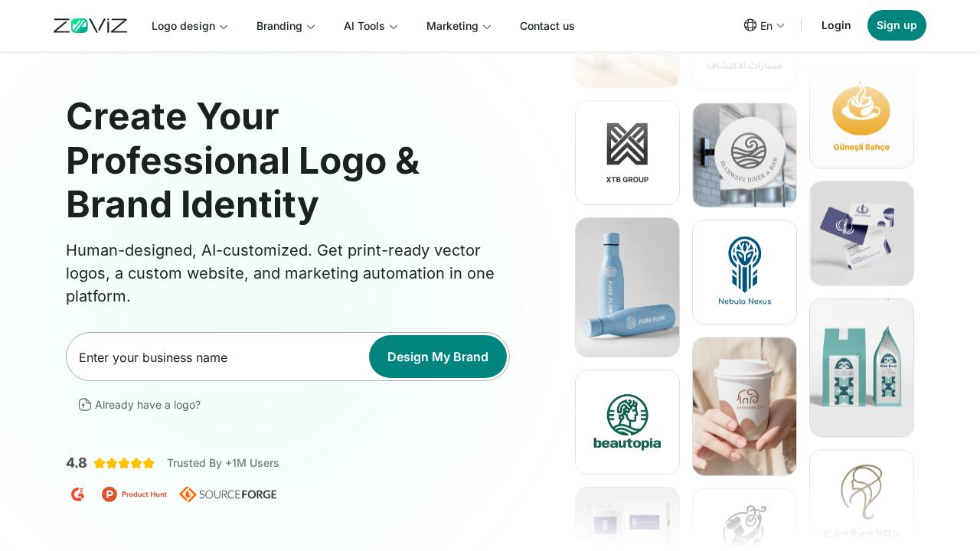This screenshot has height=551, width=980.
Task: Expand the Marketing menu
Action: point(459,26)
